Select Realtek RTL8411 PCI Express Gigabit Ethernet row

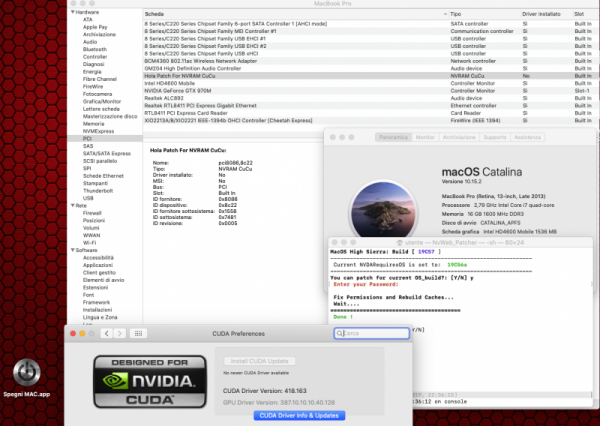point(370,106)
